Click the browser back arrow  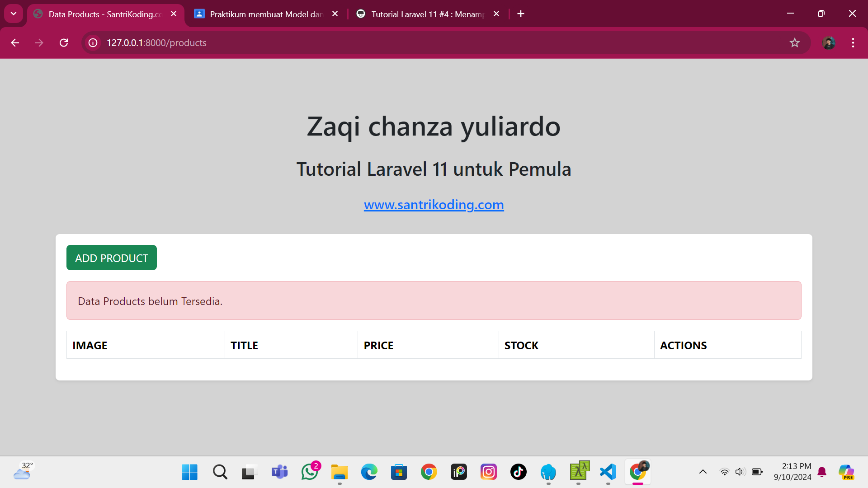(15, 42)
